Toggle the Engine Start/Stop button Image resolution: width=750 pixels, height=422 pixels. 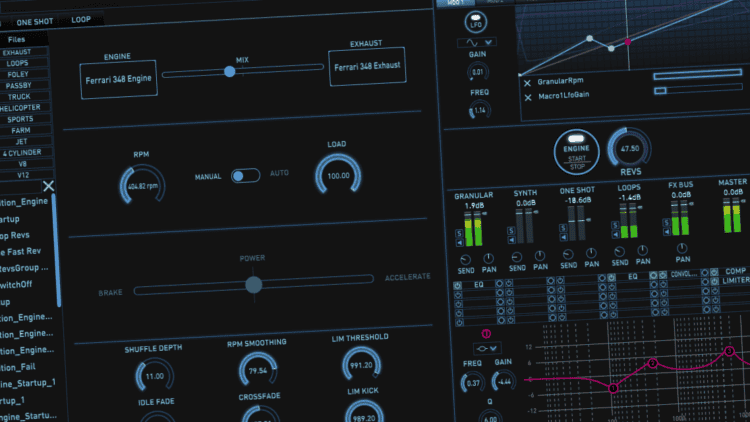coord(576,152)
